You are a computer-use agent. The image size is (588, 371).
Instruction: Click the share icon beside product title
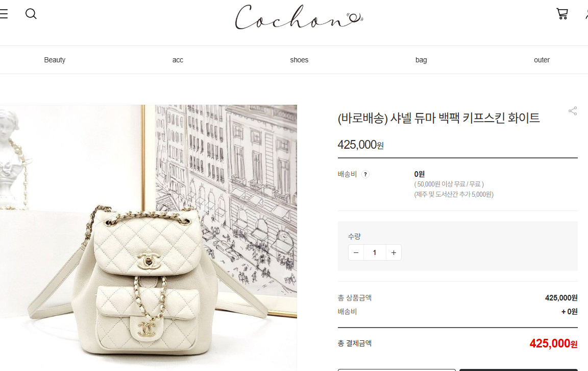point(573,111)
